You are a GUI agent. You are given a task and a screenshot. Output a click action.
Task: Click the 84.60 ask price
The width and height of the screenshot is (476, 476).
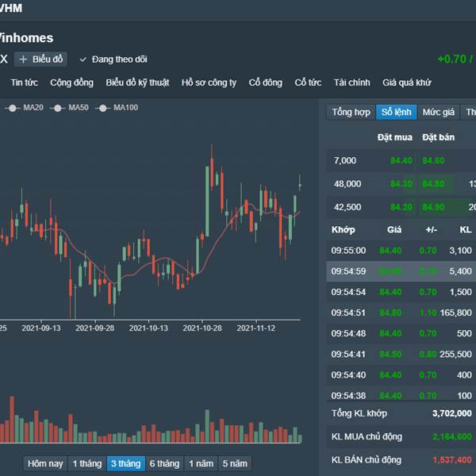click(x=433, y=160)
